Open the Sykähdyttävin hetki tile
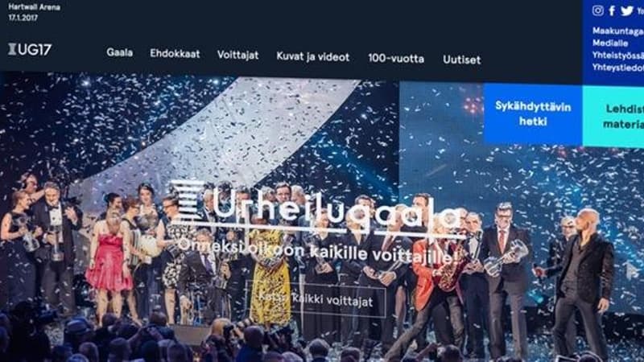The height and width of the screenshot is (362, 644). [533, 114]
